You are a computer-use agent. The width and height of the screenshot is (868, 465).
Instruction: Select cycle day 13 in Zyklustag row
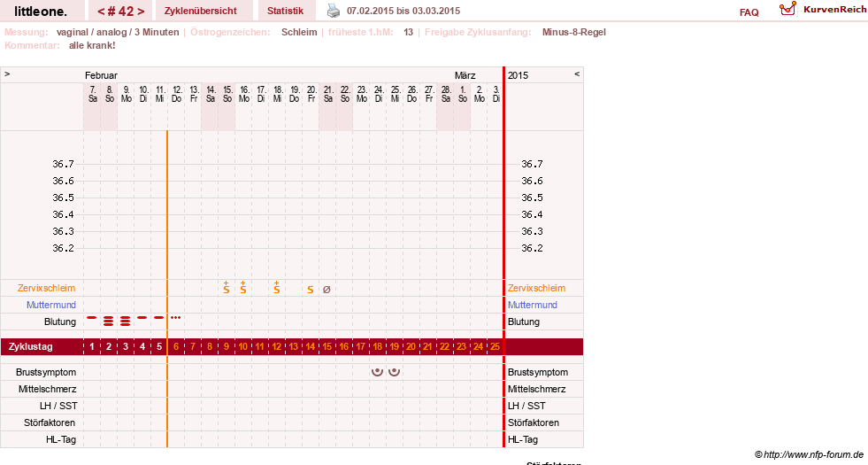(x=294, y=347)
